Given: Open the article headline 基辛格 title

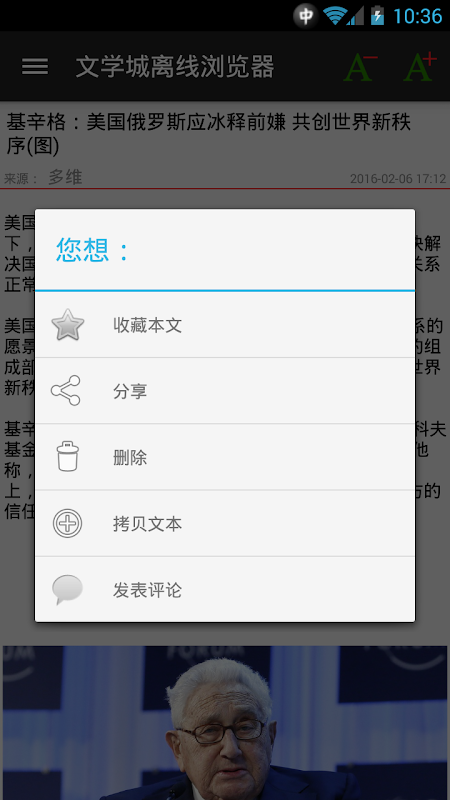Looking at the screenshot, I should coord(209,134).
